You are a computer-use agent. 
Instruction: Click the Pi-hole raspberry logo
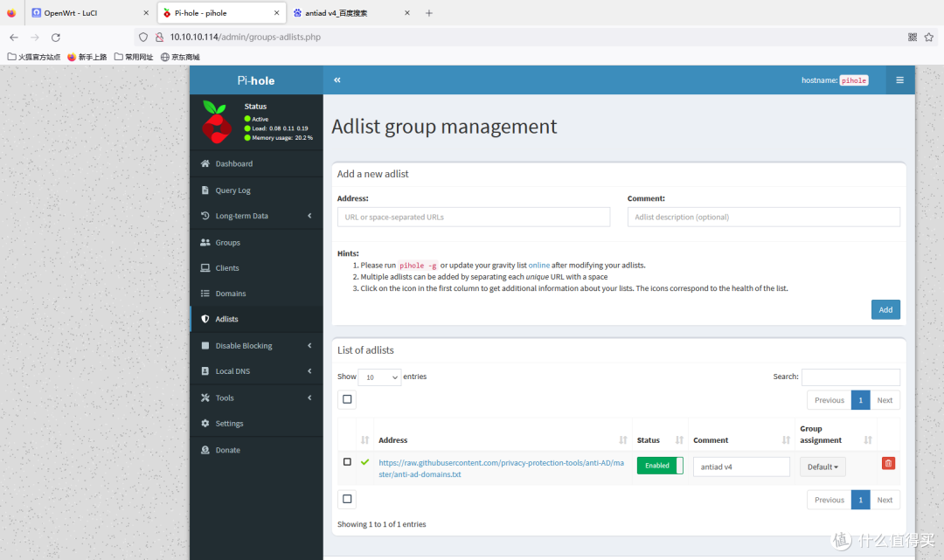217,122
